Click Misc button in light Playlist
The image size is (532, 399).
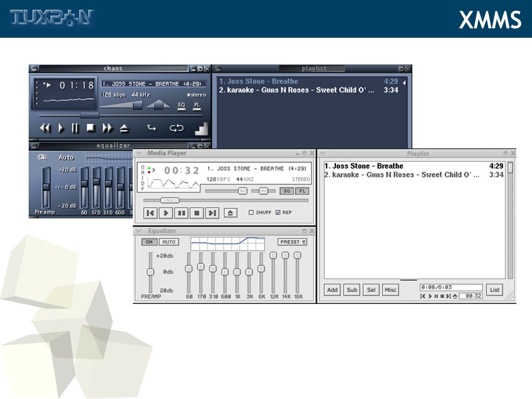[391, 290]
